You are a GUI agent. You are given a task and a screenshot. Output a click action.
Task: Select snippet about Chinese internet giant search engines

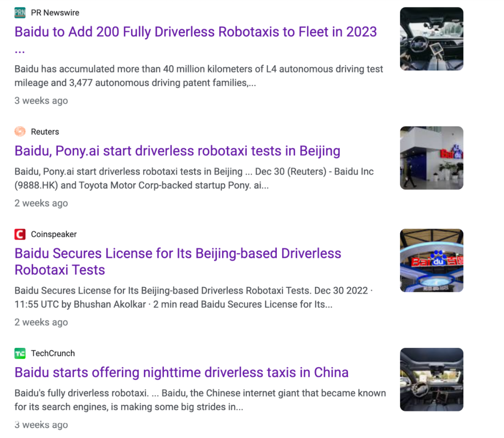pyautogui.click(x=200, y=400)
